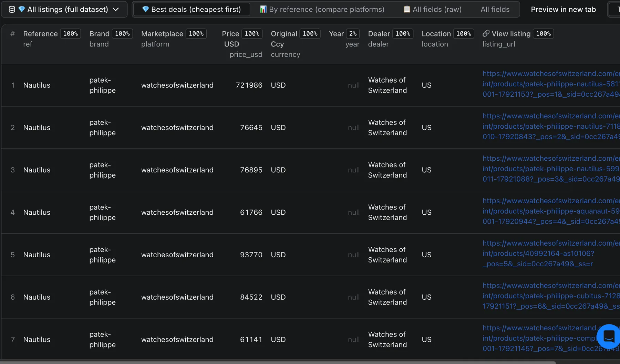Viewport: 620px width, 364px height.
Task: Open the nautilus-581 listing URL in row 1
Action: (551, 84)
